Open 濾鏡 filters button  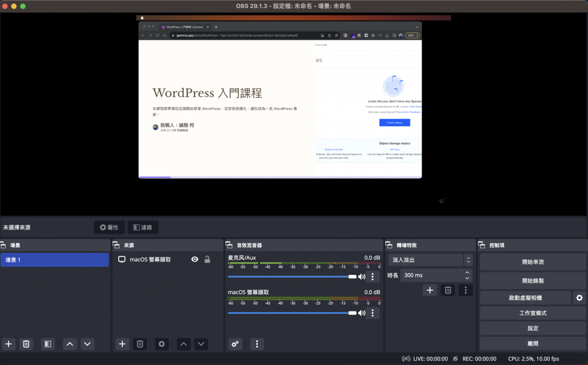click(143, 227)
